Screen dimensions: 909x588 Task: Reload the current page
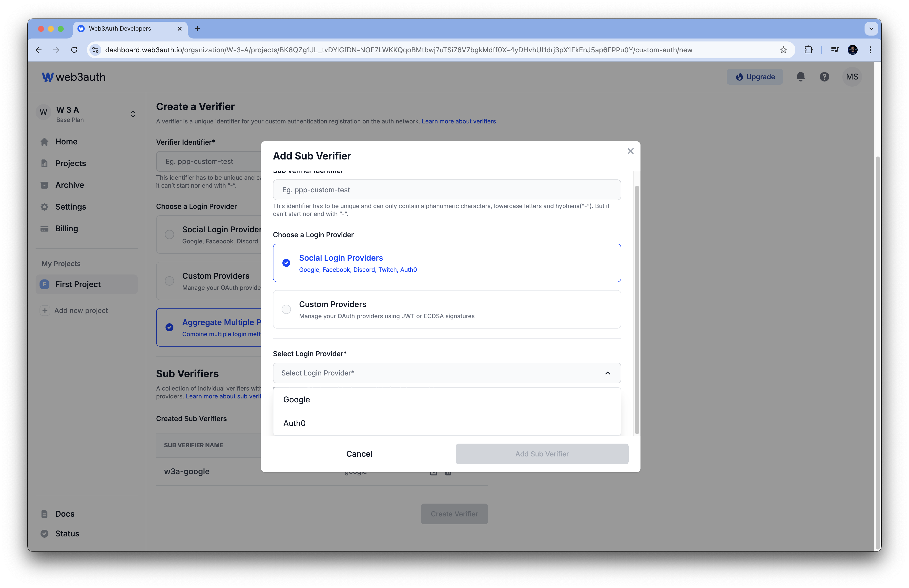click(x=74, y=50)
